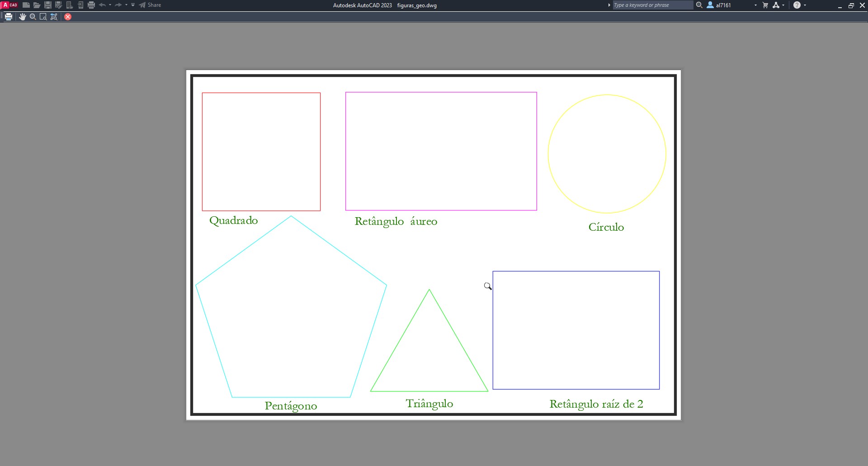Click the Share button
This screenshot has width=868, height=466.
click(150, 5)
